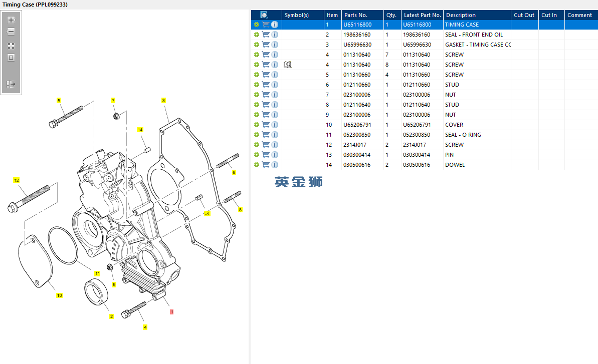Sort table by Parts No. column header
This screenshot has height=364, width=598.
coord(356,15)
